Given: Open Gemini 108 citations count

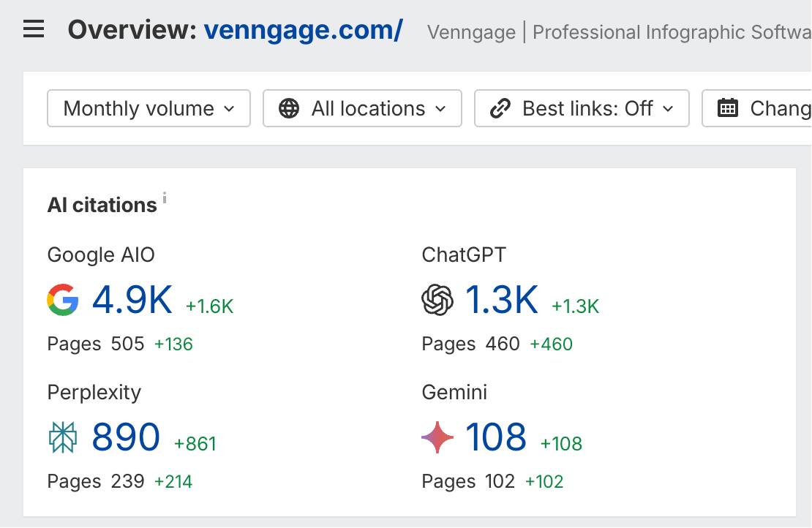Looking at the screenshot, I should coord(495,437).
